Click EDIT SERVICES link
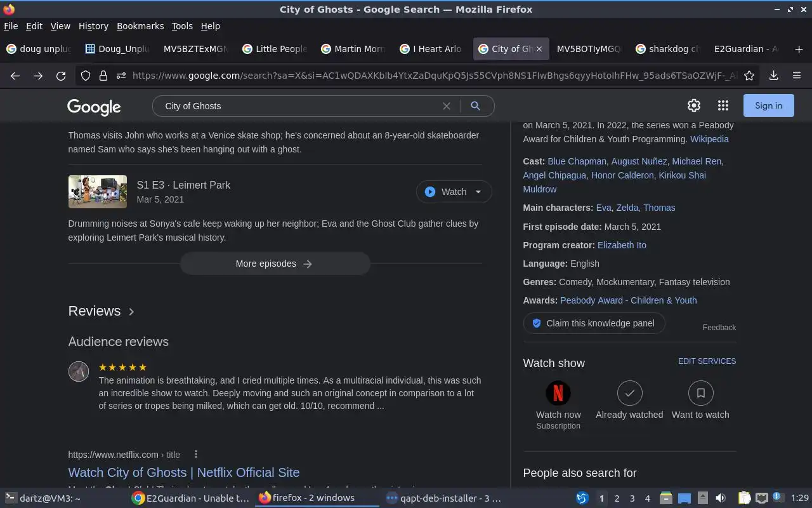Screen dimensions: 812x508 (707, 361)
